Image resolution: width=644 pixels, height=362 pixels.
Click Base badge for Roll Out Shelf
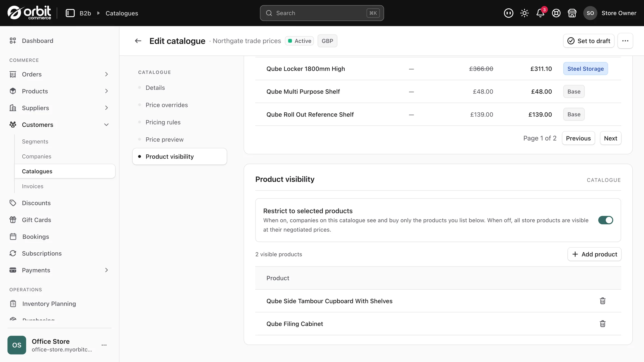click(574, 114)
